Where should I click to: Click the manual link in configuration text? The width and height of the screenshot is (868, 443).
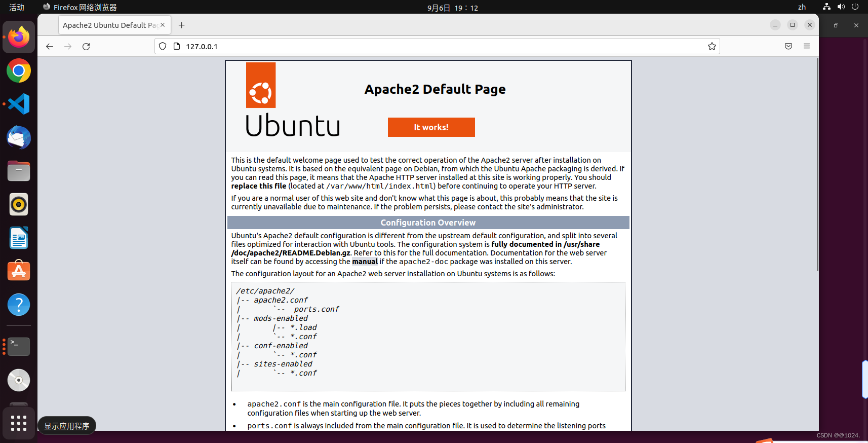tap(365, 262)
